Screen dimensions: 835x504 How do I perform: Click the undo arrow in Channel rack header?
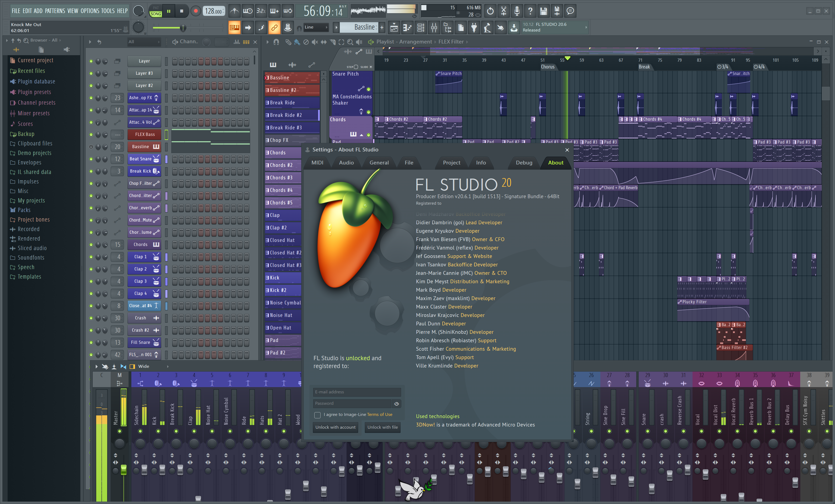[99, 42]
